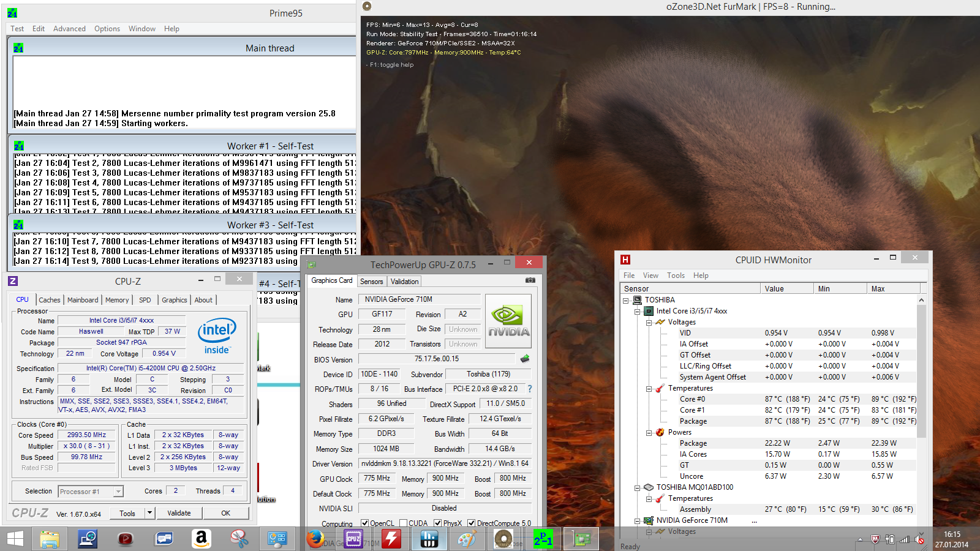Switch to the CPU-Z taskbar icon
The height and width of the screenshot is (551, 980).
pyautogui.click(x=353, y=539)
